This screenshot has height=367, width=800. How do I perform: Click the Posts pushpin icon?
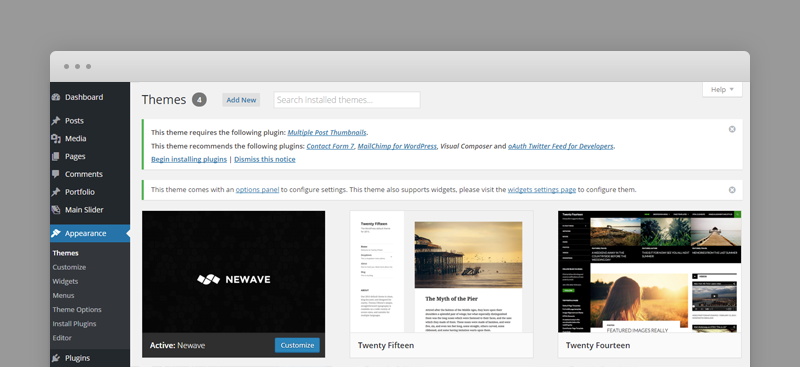point(56,121)
